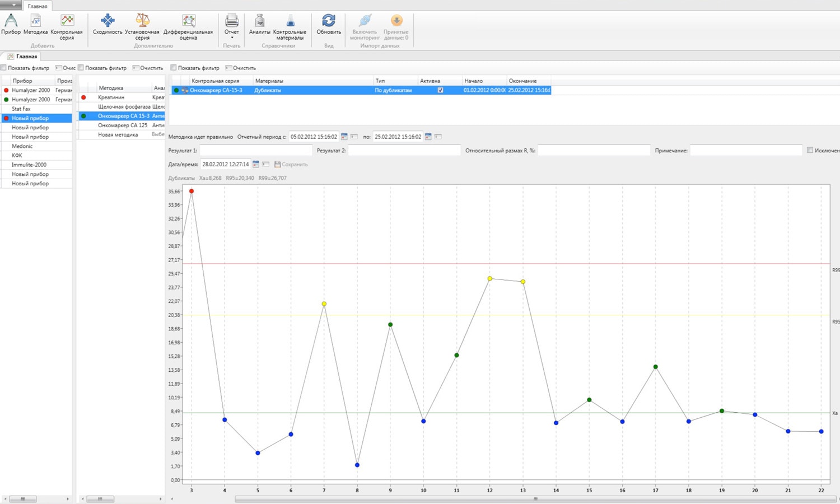Click into Результат 2 field

pos(404,150)
